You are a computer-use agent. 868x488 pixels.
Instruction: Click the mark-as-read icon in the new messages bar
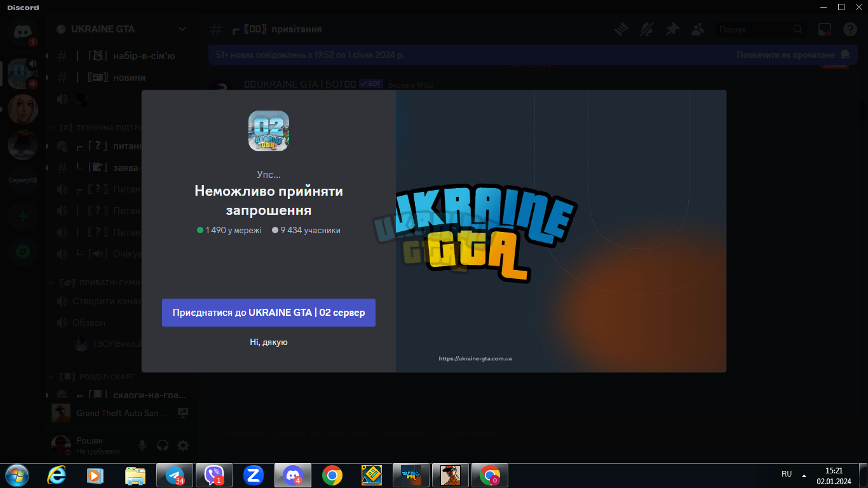(845, 55)
